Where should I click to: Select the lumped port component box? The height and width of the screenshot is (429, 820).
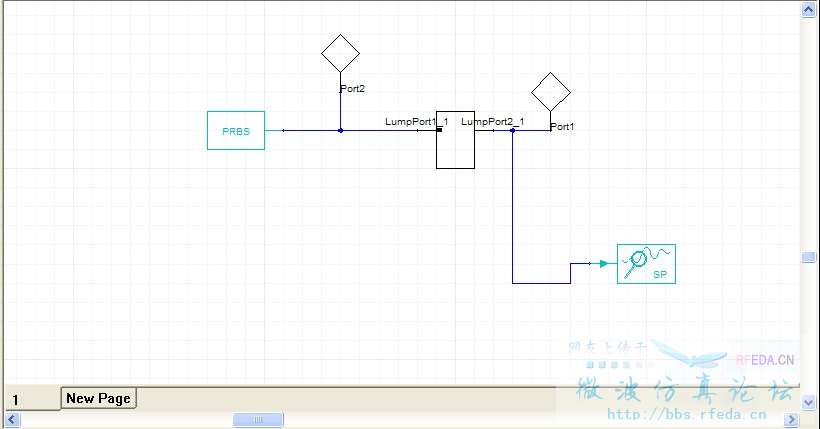coord(455,140)
